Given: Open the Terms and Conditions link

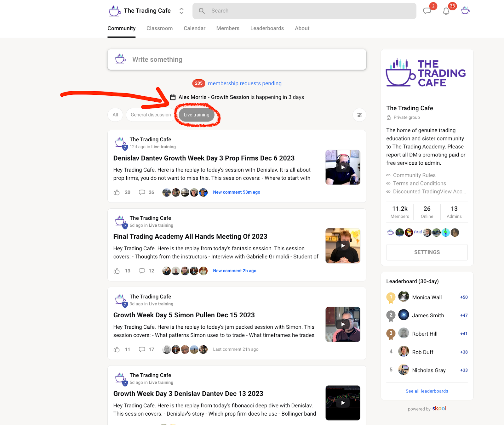Looking at the screenshot, I should pyautogui.click(x=420, y=184).
